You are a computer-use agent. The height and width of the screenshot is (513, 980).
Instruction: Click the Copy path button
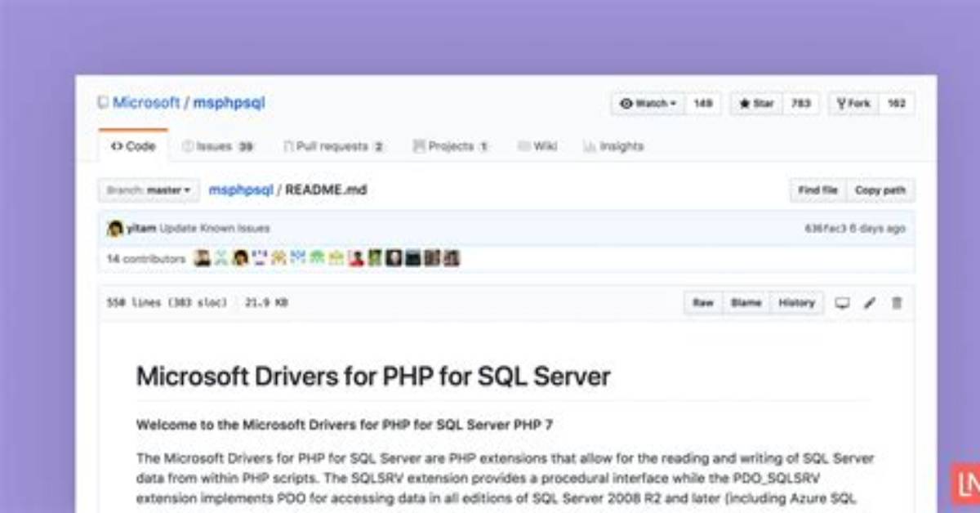pos(880,190)
